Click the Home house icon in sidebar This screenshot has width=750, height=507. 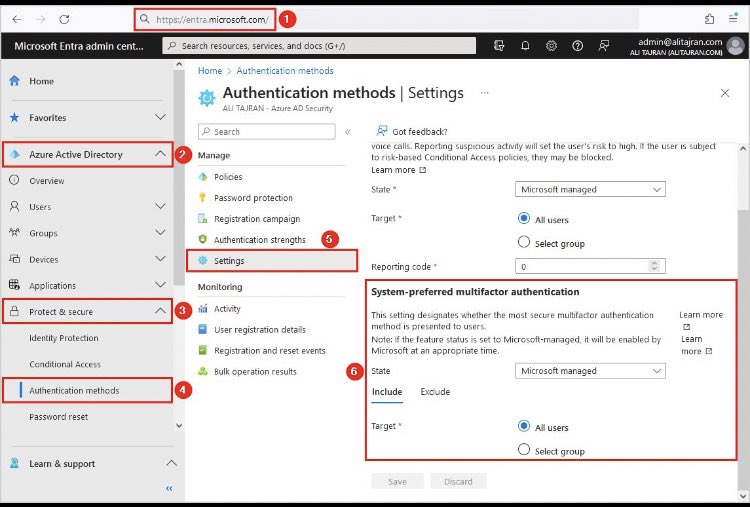click(x=14, y=81)
